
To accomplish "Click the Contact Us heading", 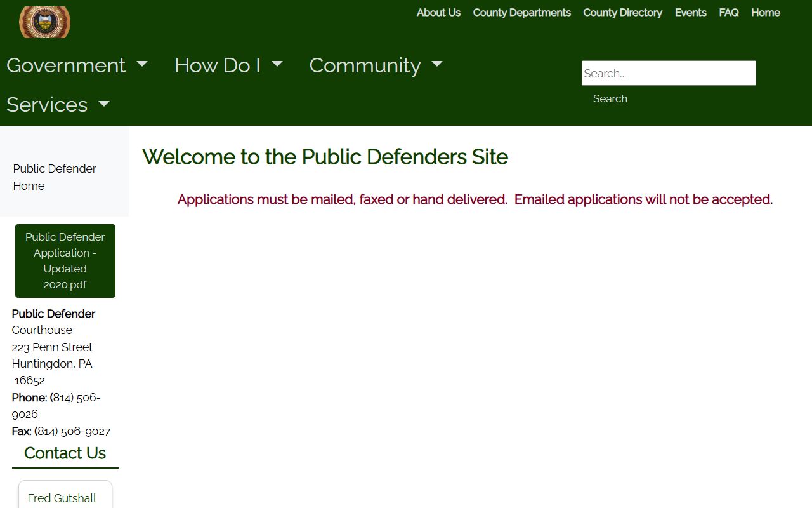I will (x=65, y=453).
